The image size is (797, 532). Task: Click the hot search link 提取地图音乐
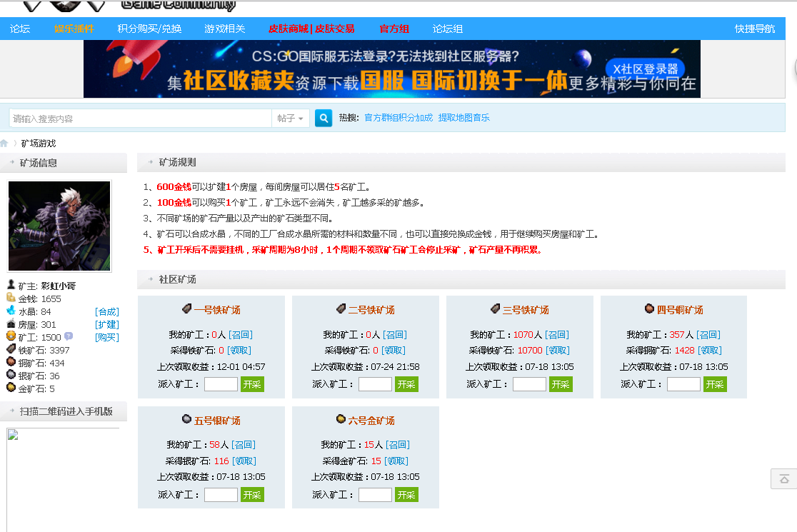pyautogui.click(x=462, y=117)
